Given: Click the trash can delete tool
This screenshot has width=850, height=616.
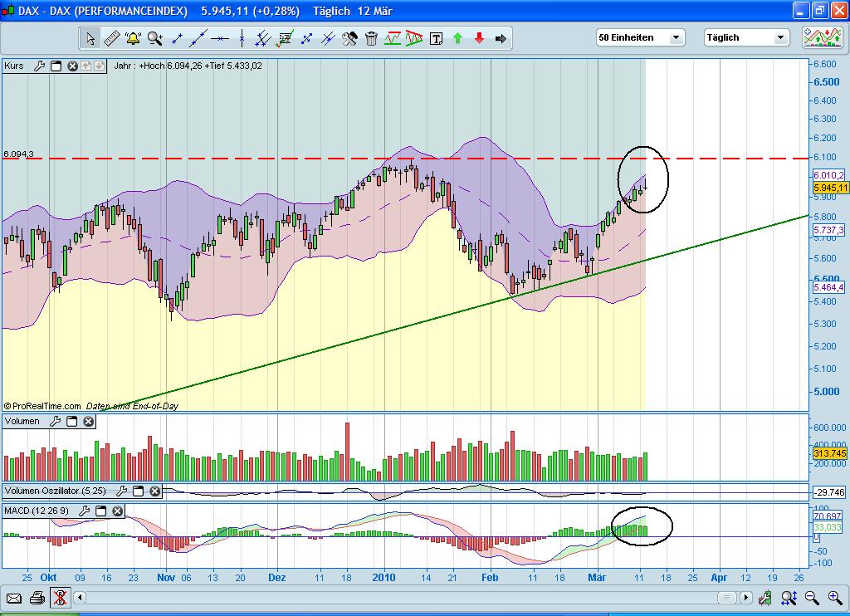Looking at the screenshot, I should point(371,38).
